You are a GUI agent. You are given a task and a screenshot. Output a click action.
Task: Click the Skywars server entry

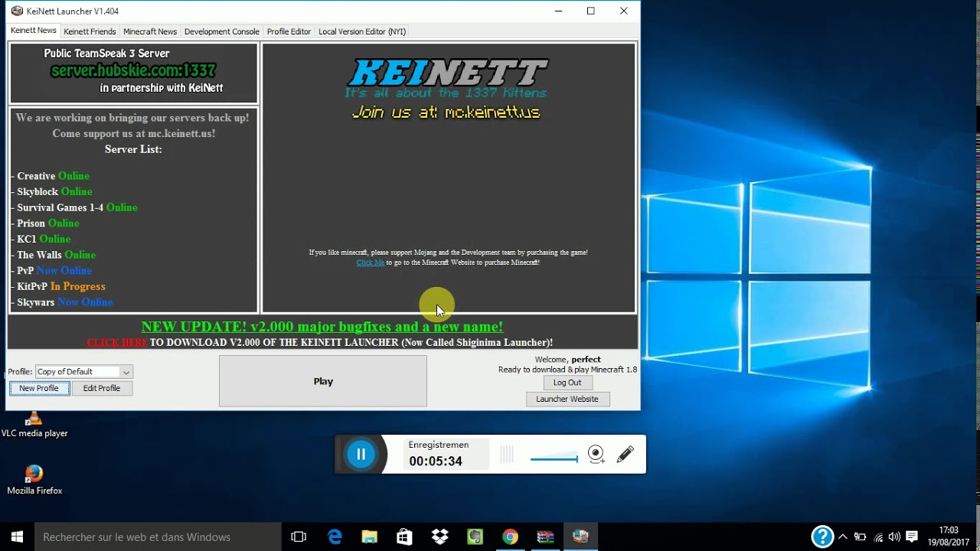(x=63, y=302)
